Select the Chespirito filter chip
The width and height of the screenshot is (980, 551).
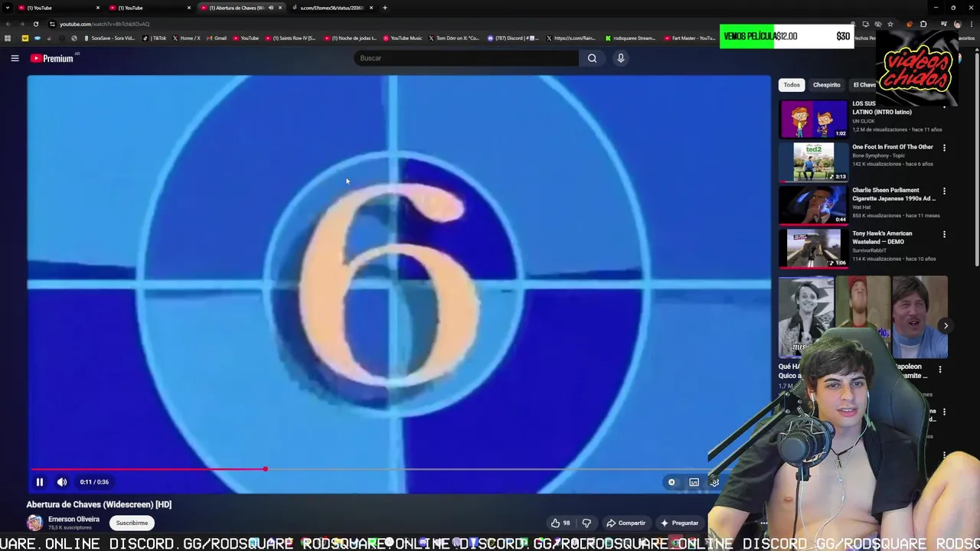[x=826, y=85]
